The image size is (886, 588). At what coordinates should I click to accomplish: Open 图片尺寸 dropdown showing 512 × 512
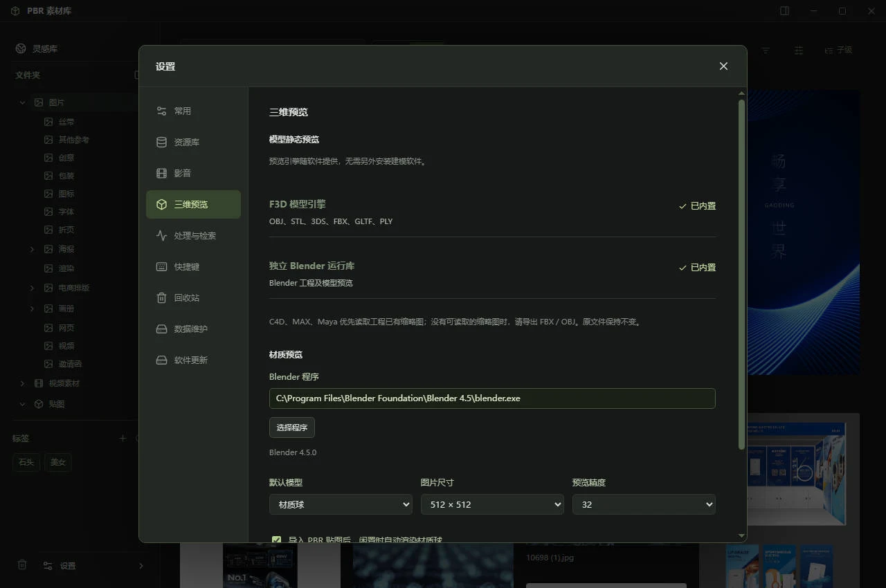tap(492, 504)
